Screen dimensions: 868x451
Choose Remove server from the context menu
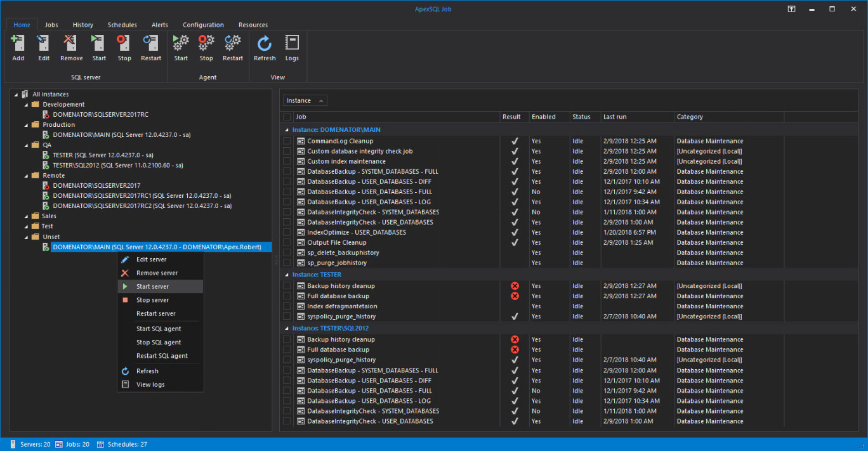161,273
